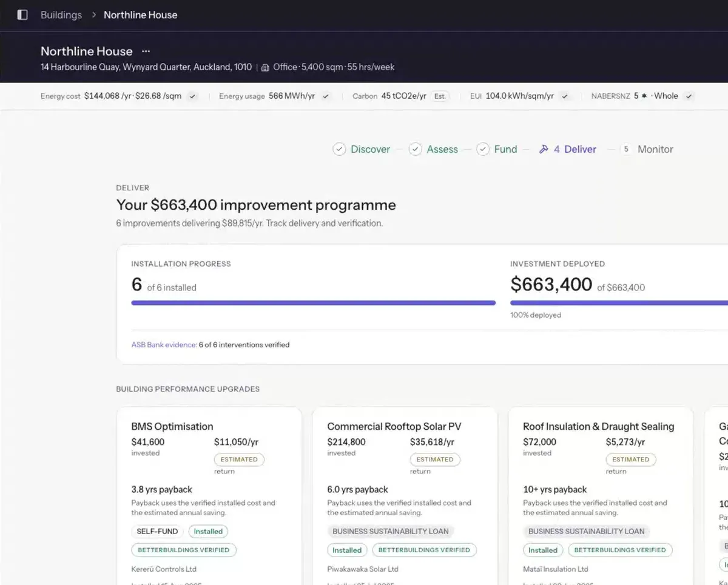Click the 10+ yrs payback text

click(x=555, y=489)
